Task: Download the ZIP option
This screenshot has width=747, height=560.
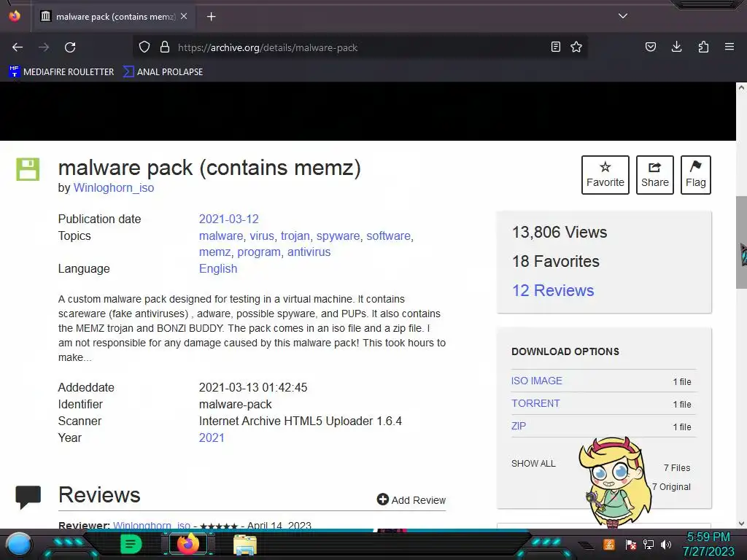Action: click(x=519, y=426)
